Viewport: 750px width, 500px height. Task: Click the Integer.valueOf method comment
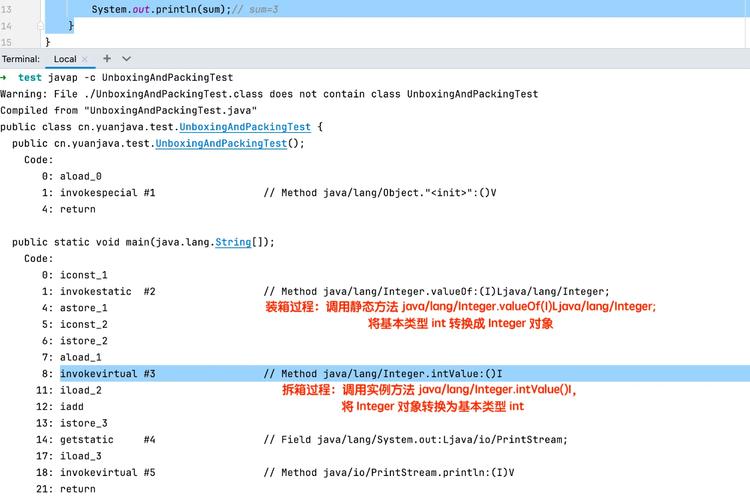[x=436, y=291]
